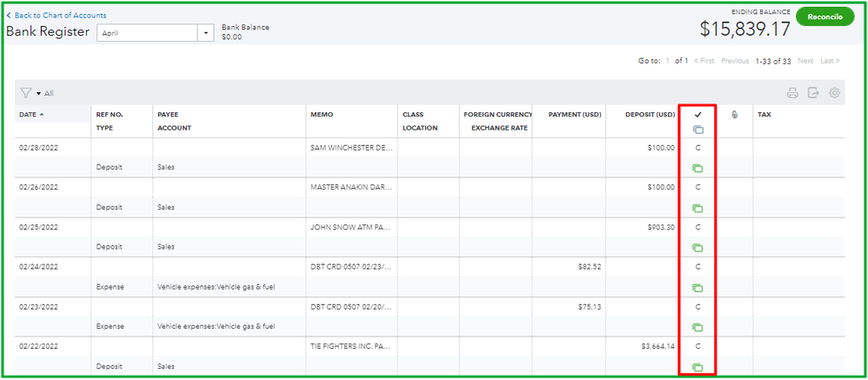Click the Last page link
This screenshot has width=868, height=380.
(830, 61)
